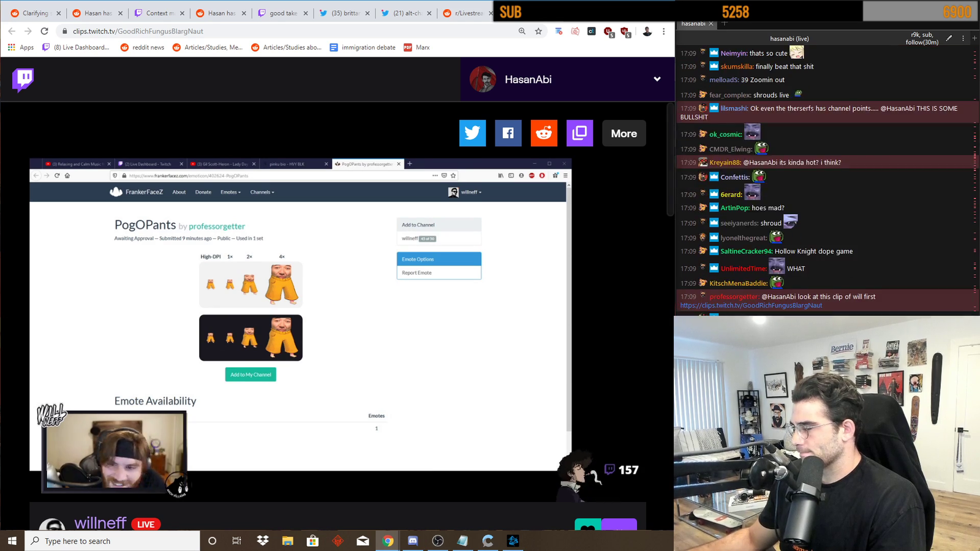Share the clip on Twitter
The width and height of the screenshot is (980, 551).
click(472, 133)
